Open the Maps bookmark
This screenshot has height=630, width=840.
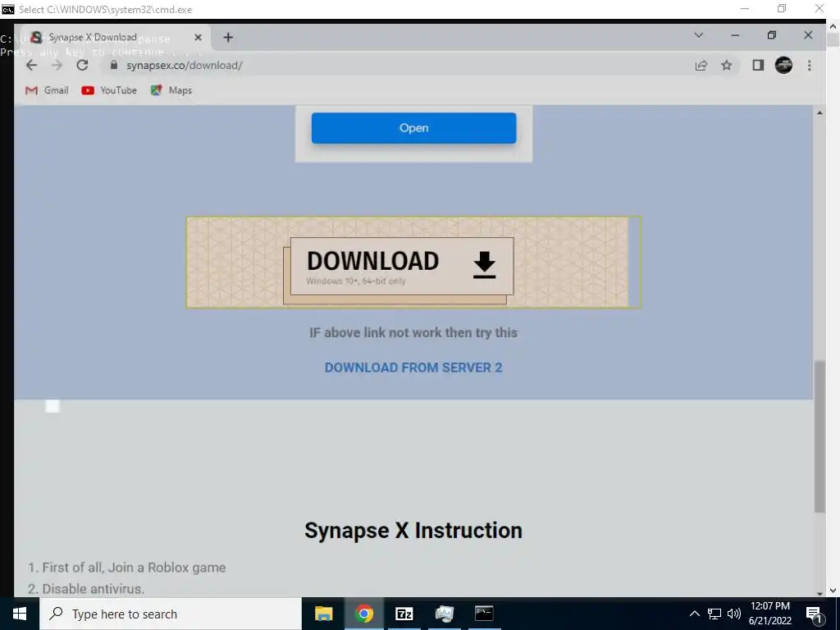[171, 90]
